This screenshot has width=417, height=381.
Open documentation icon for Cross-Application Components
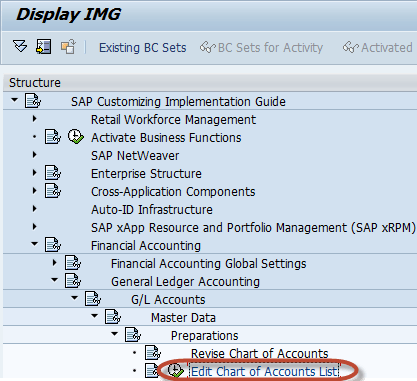point(53,191)
